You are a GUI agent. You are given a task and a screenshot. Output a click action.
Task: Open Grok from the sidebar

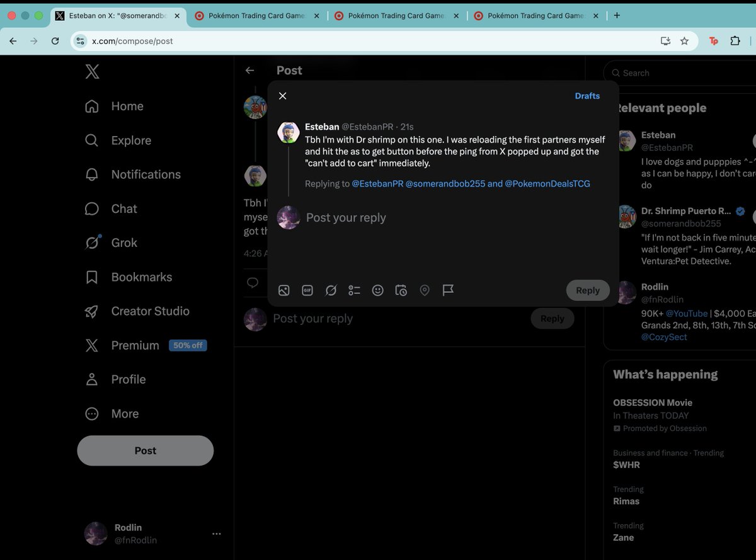[x=111, y=243]
